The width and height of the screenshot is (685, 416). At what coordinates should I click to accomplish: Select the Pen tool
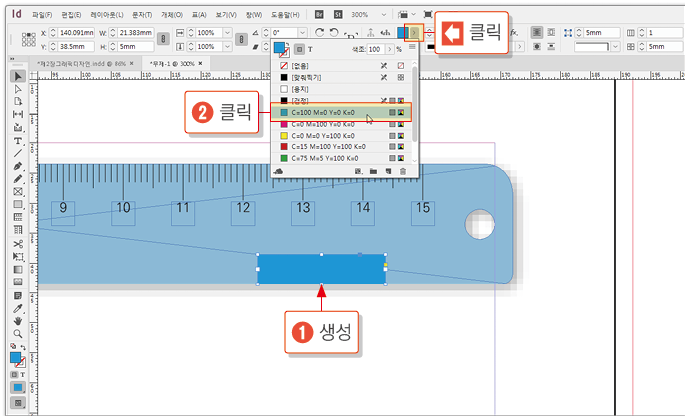click(x=18, y=166)
